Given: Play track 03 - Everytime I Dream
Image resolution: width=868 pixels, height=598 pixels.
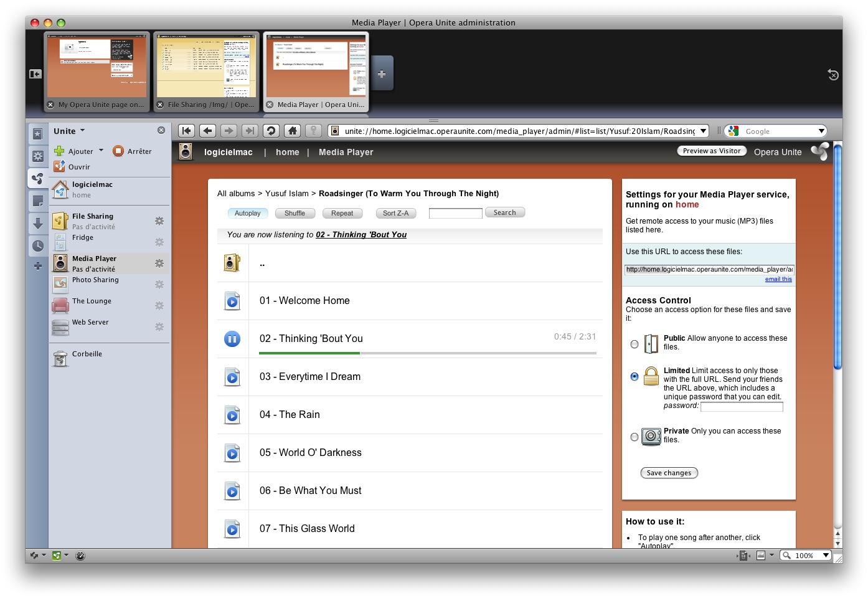Looking at the screenshot, I should (232, 377).
